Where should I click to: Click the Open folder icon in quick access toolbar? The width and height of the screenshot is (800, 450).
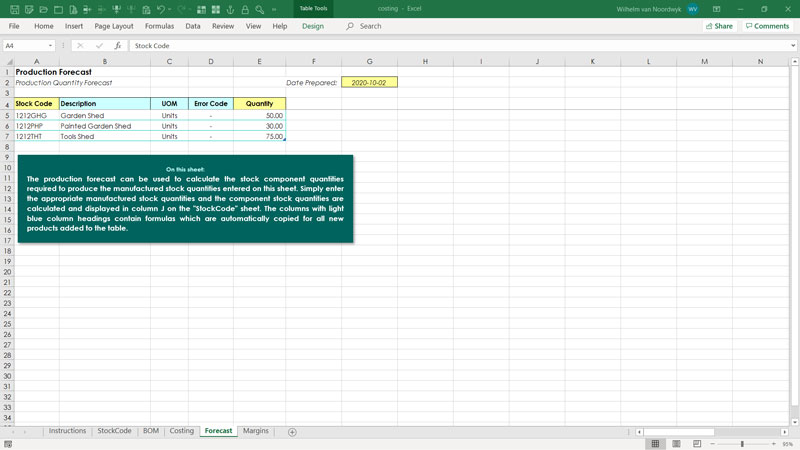[x=44, y=9]
